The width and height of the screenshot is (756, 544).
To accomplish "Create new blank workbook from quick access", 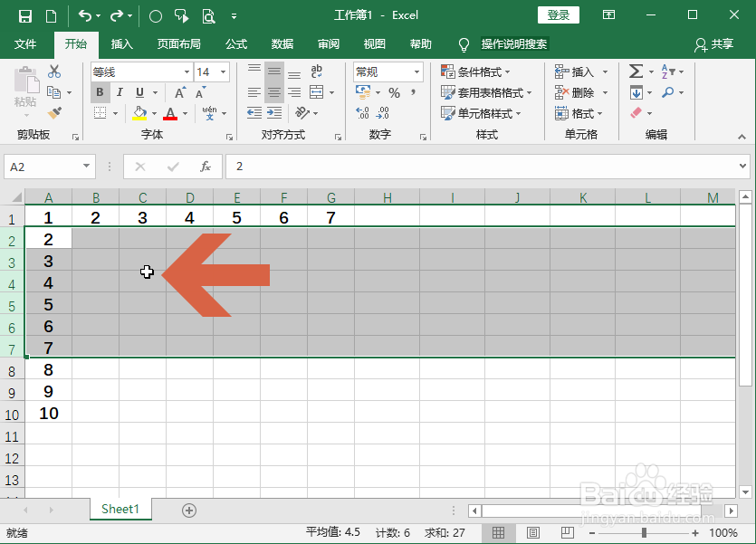I will [51, 16].
